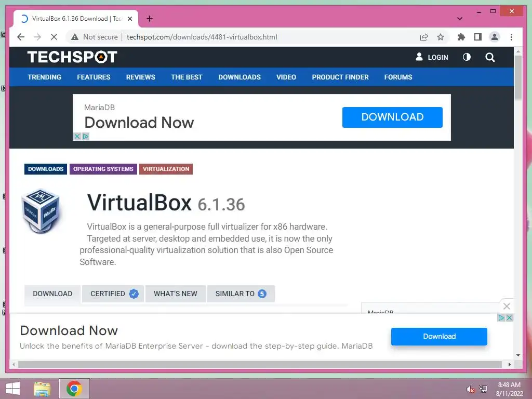Open the Chrome profile avatar
The height and width of the screenshot is (399, 532).
[x=495, y=37]
